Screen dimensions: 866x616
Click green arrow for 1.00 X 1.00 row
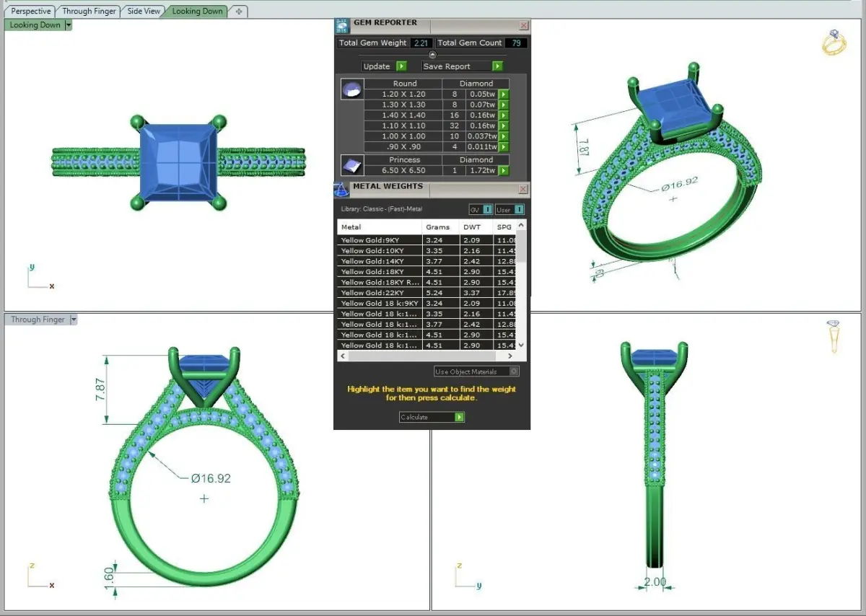[504, 136]
